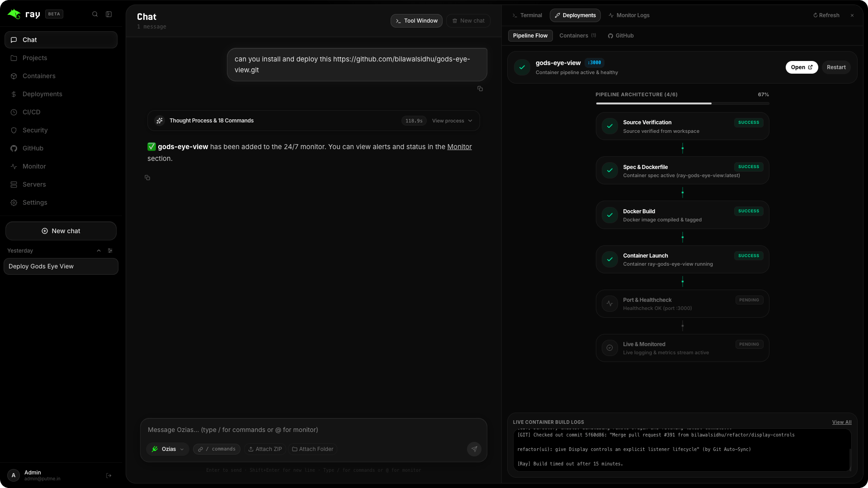
Task: Click Container Launch check icon
Action: tap(610, 259)
